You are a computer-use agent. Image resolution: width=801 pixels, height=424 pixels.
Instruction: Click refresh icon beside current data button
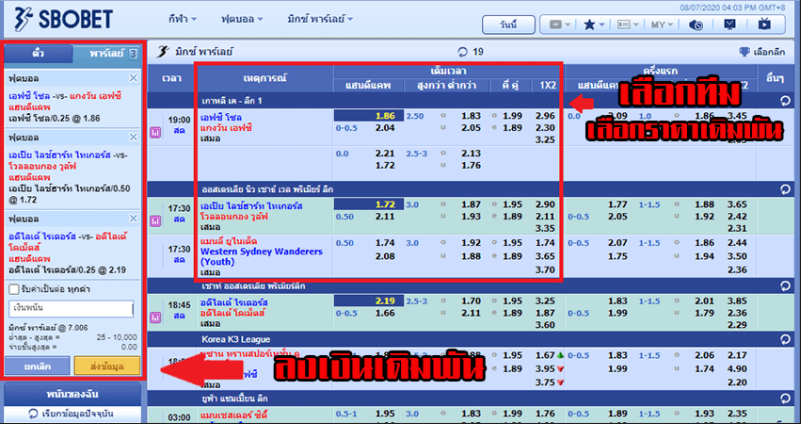point(33,414)
